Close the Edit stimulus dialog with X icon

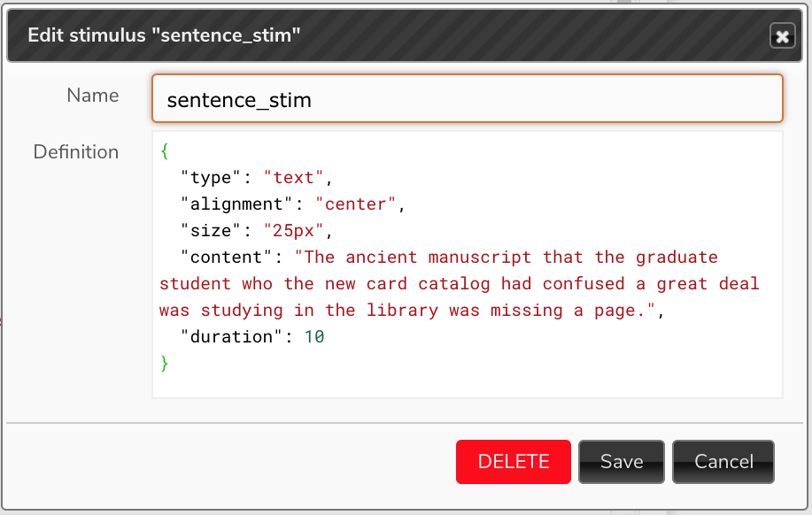[782, 36]
